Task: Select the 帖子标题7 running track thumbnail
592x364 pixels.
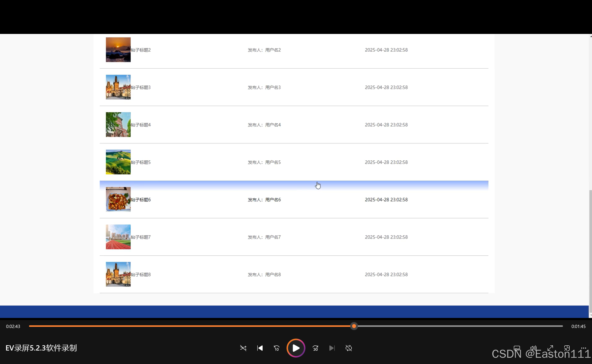Action: click(x=118, y=237)
